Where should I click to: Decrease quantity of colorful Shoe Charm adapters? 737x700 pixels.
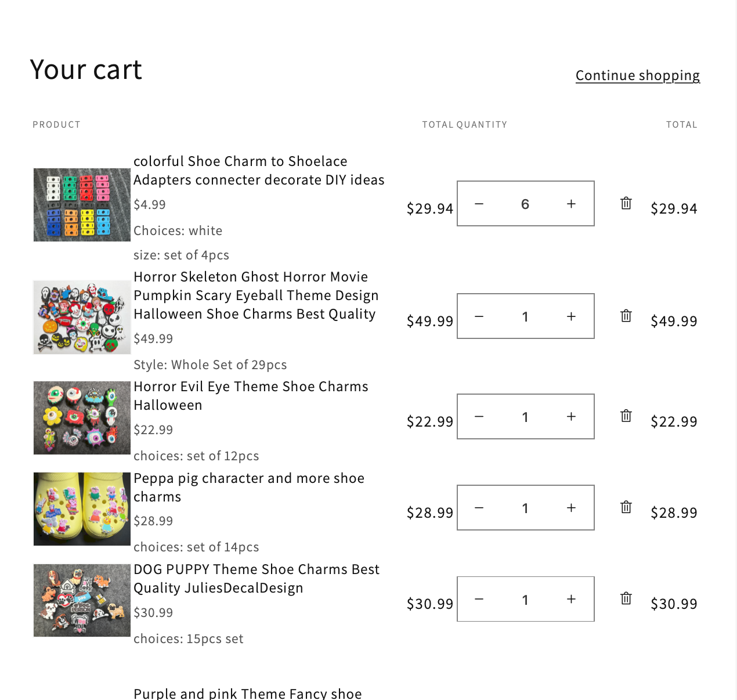(x=479, y=204)
